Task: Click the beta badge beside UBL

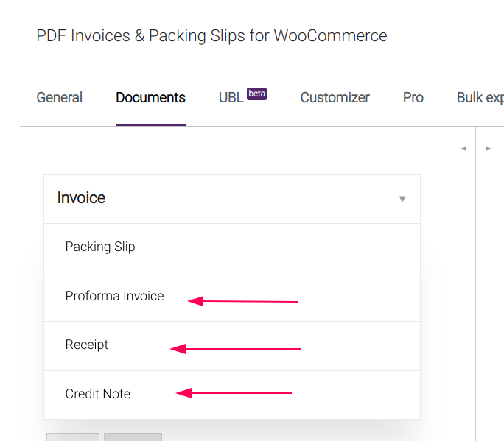Action: [x=256, y=94]
